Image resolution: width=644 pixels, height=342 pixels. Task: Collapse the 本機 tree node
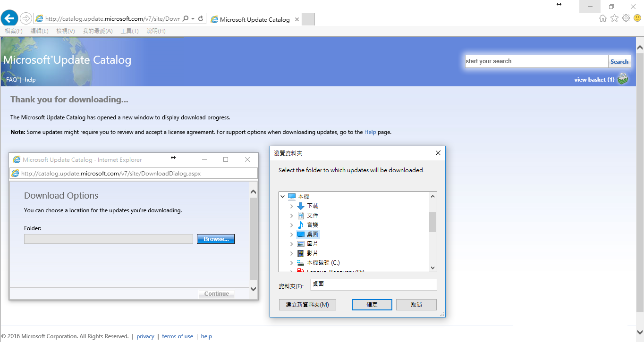[282, 196]
